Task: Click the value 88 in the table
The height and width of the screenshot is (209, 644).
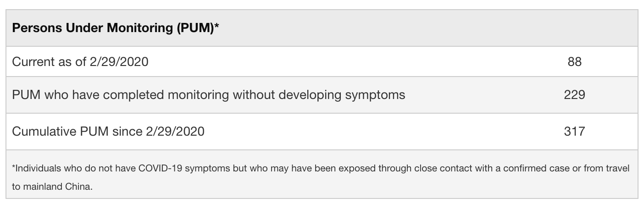Action: (x=574, y=62)
